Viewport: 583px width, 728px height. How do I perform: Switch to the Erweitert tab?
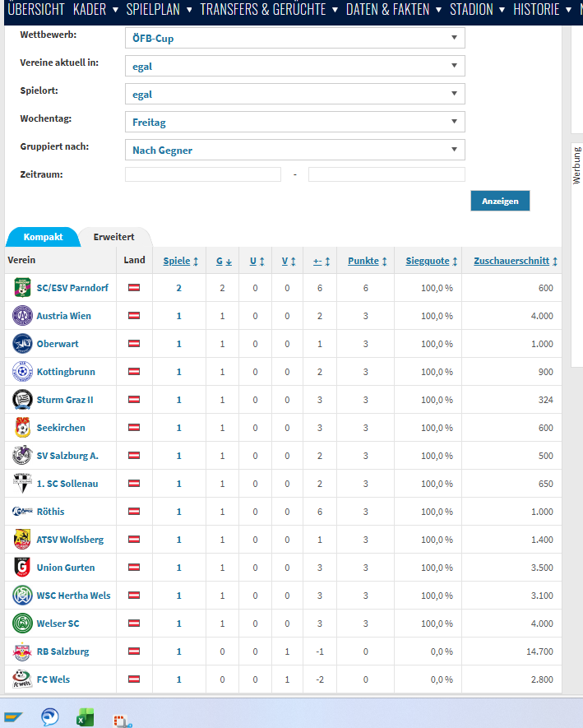[113, 237]
